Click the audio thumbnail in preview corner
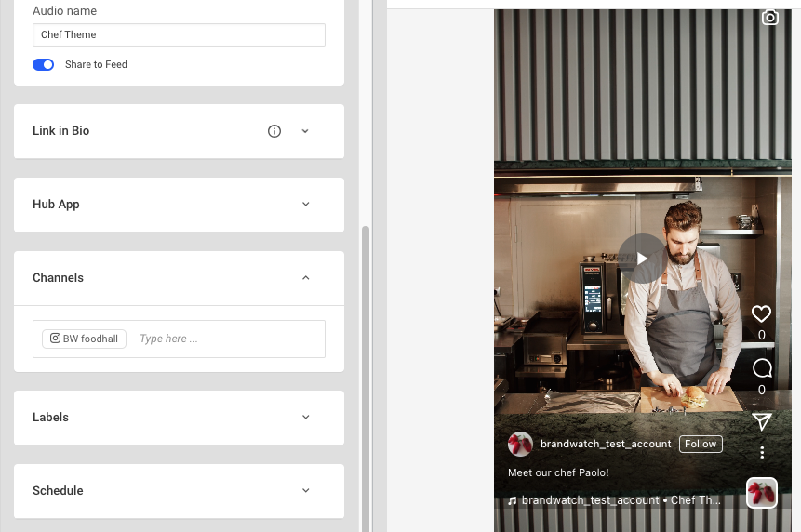The width and height of the screenshot is (801, 532). coord(762,493)
